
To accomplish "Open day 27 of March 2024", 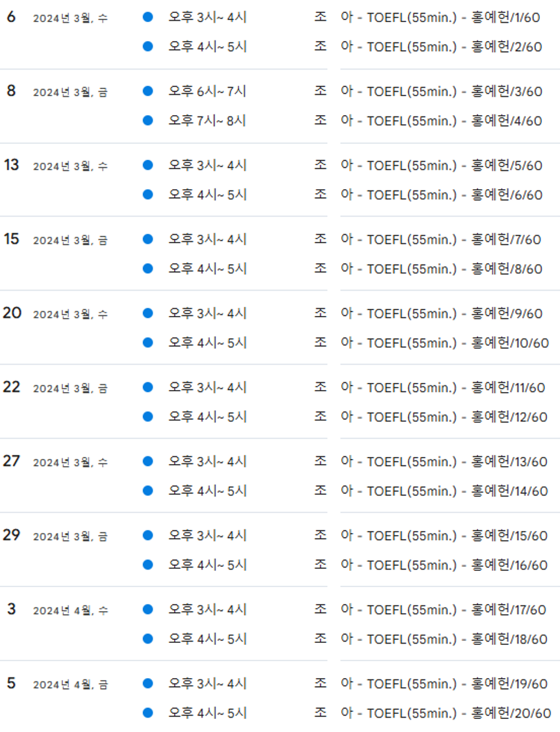I will (12, 461).
